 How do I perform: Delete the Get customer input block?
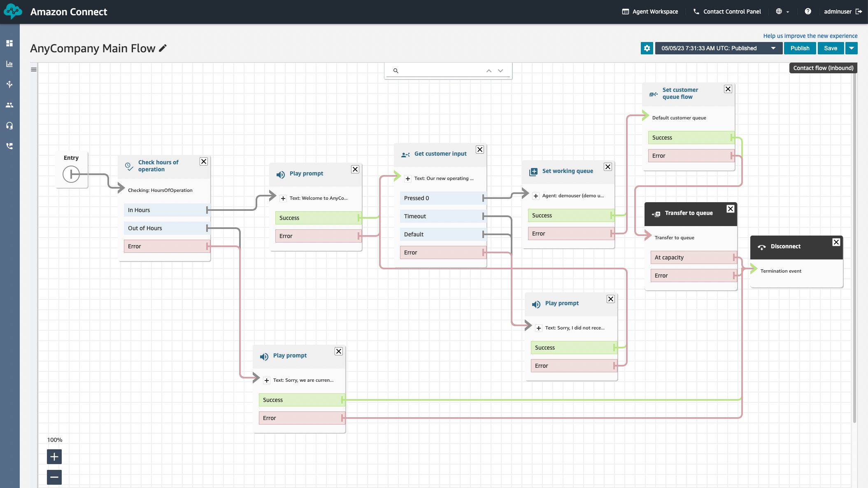[480, 149]
